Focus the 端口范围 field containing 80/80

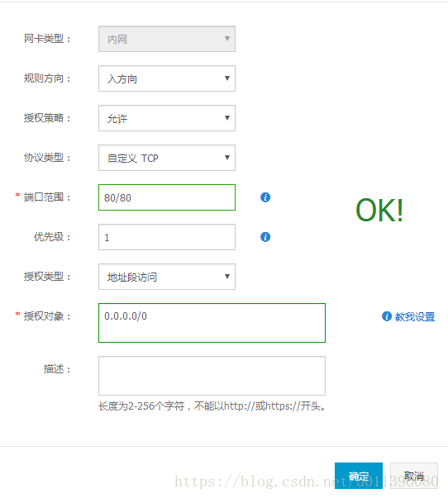167,197
